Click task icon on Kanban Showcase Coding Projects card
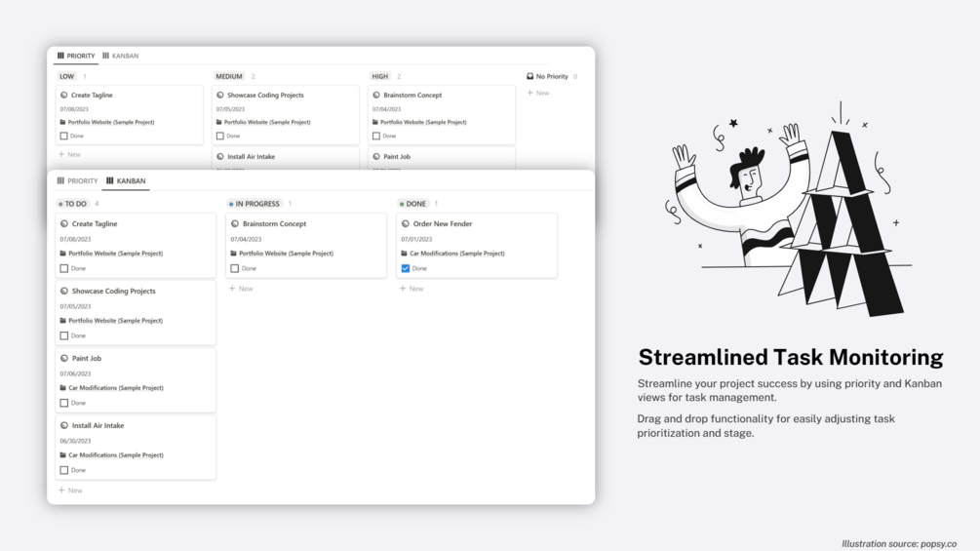980x551 pixels. pyautogui.click(x=63, y=292)
